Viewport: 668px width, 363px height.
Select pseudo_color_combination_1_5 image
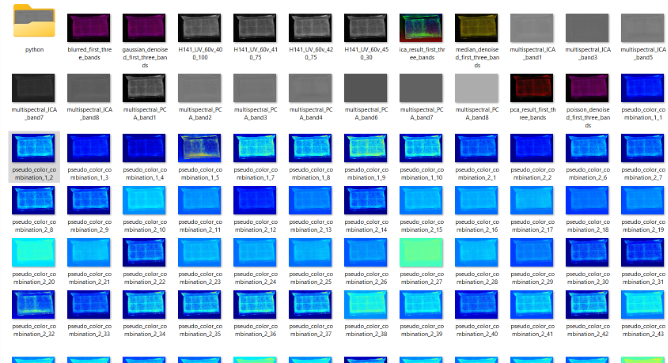(199, 148)
